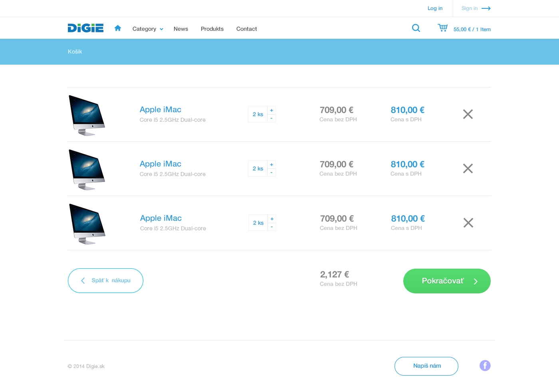
Task: Click the Log in link
Action: click(435, 8)
